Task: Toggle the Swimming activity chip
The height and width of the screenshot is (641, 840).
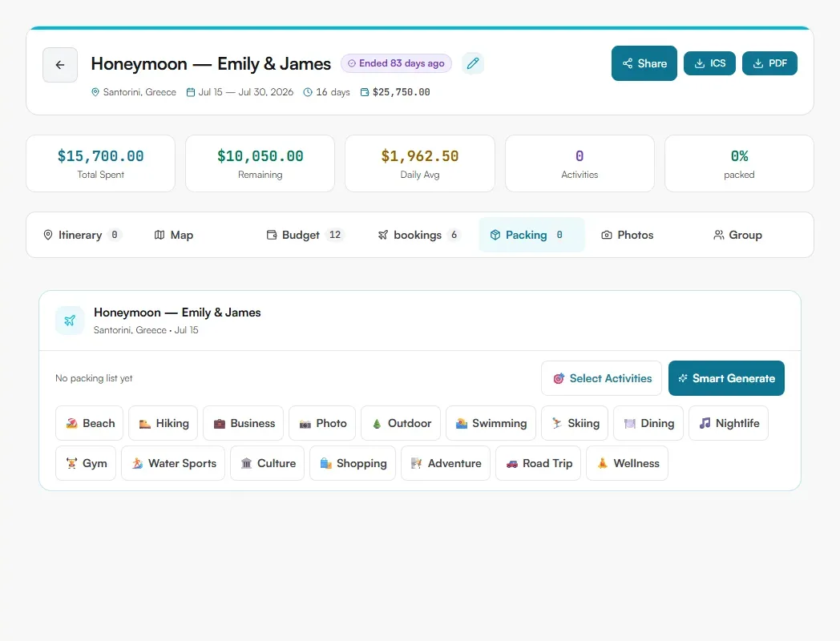Action: tap(491, 423)
